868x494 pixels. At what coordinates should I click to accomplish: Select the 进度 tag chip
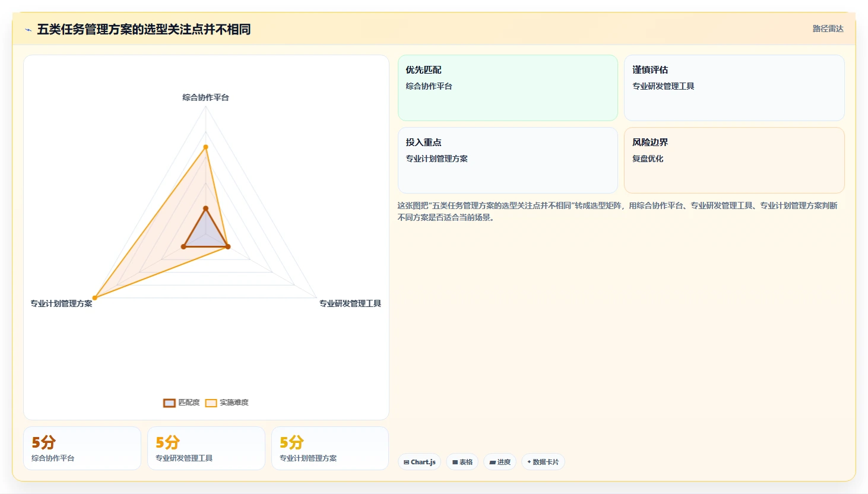pos(500,462)
